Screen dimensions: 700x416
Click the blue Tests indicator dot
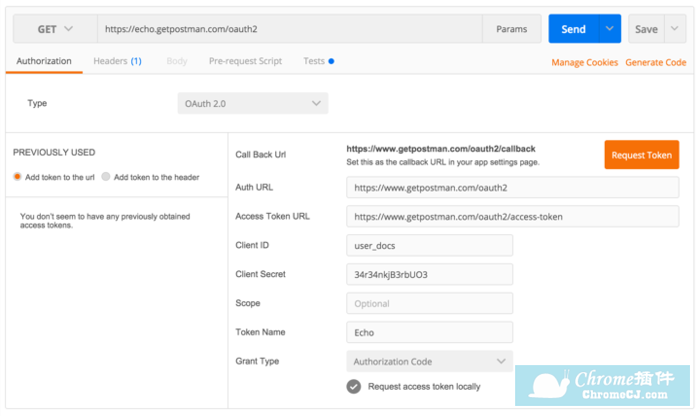pyautogui.click(x=331, y=61)
